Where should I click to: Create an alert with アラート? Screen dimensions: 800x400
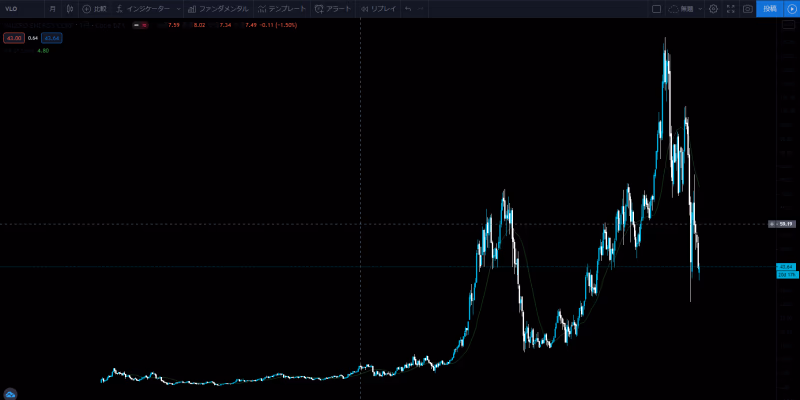[332, 8]
